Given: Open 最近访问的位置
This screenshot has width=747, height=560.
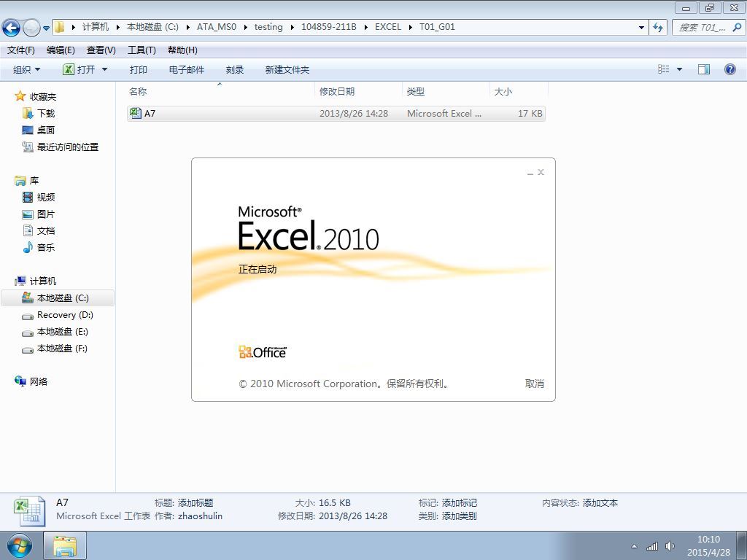Looking at the screenshot, I should [68, 147].
